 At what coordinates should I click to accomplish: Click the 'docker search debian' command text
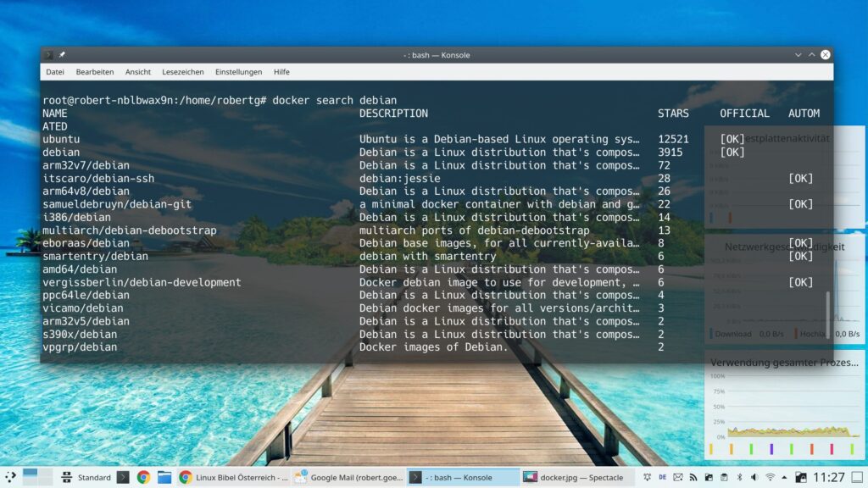334,100
